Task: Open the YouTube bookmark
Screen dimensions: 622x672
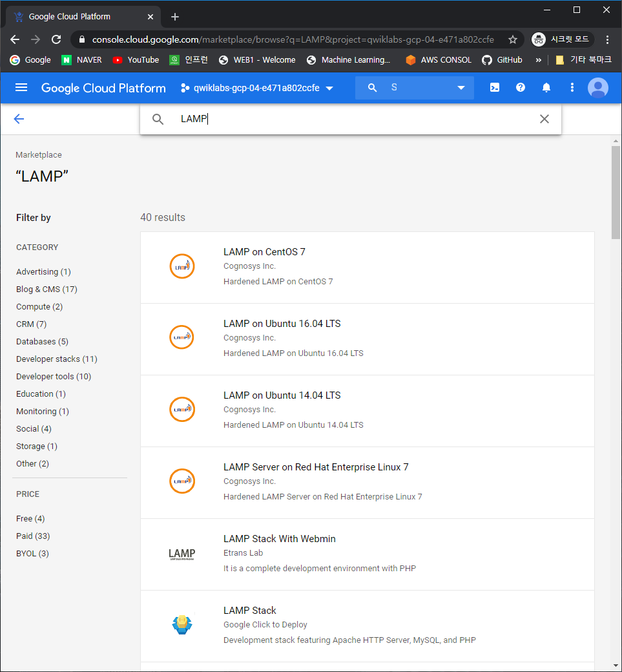Action: (x=136, y=60)
